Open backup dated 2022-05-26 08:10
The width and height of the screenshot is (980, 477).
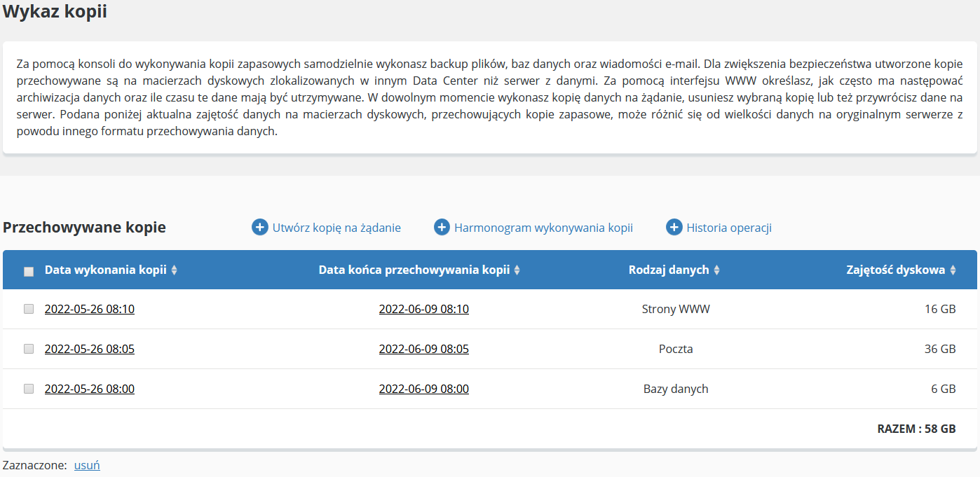click(x=90, y=309)
